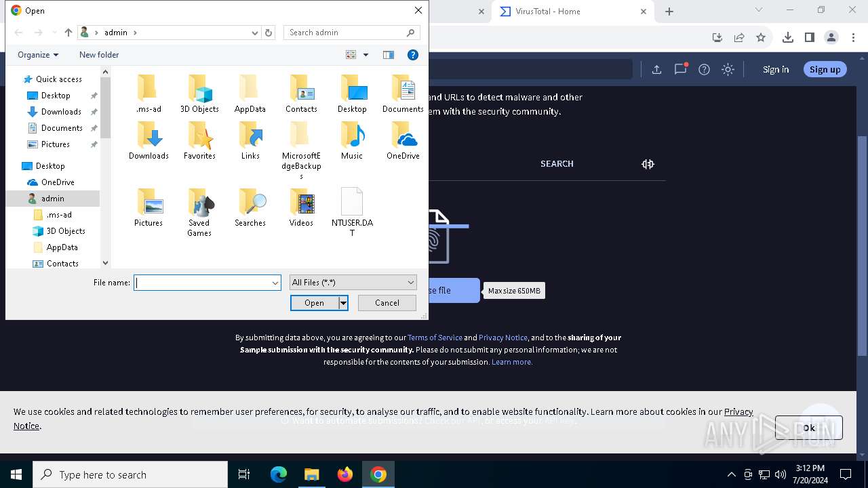Accept cookies with Ok button

tap(809, 428)
